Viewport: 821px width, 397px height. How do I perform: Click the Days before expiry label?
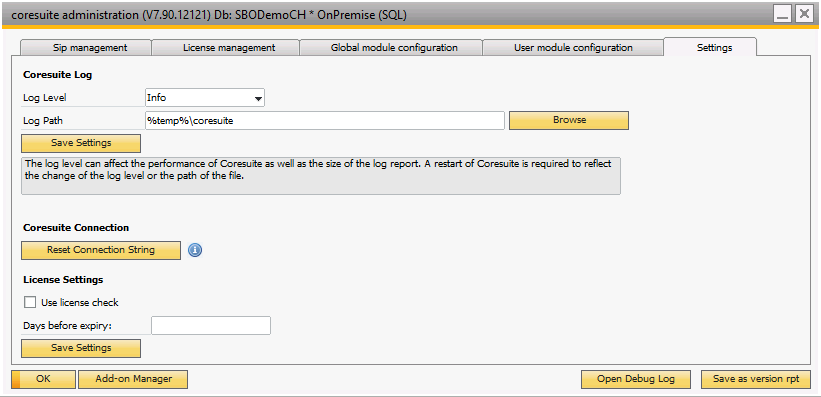(x=68, y=326)
